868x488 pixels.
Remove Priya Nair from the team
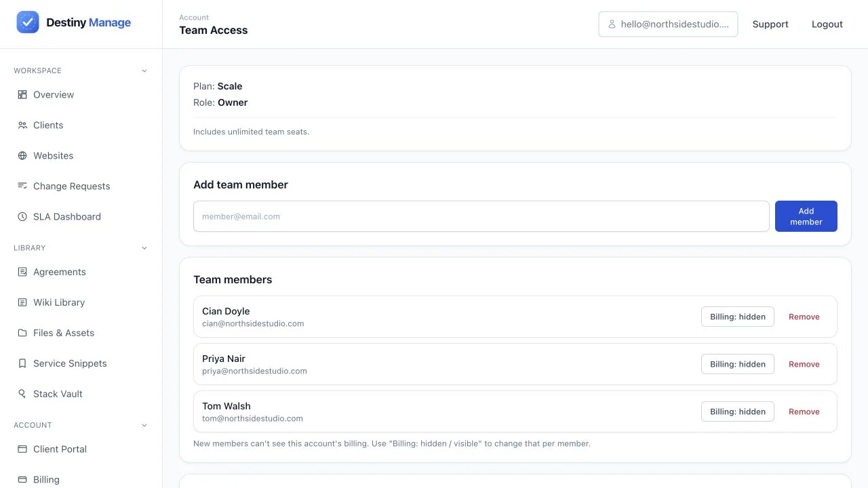tap(804, 364)
